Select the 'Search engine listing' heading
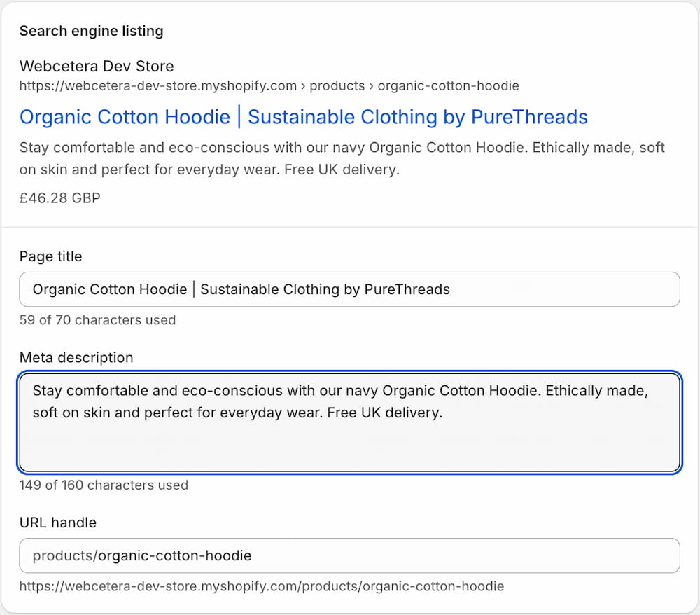Viewport: 700px width, 615px height. point(92,31)
